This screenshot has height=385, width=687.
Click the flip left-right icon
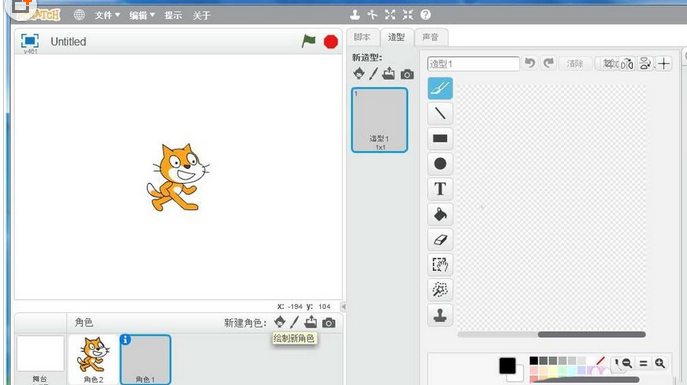(x=628, y=64)
